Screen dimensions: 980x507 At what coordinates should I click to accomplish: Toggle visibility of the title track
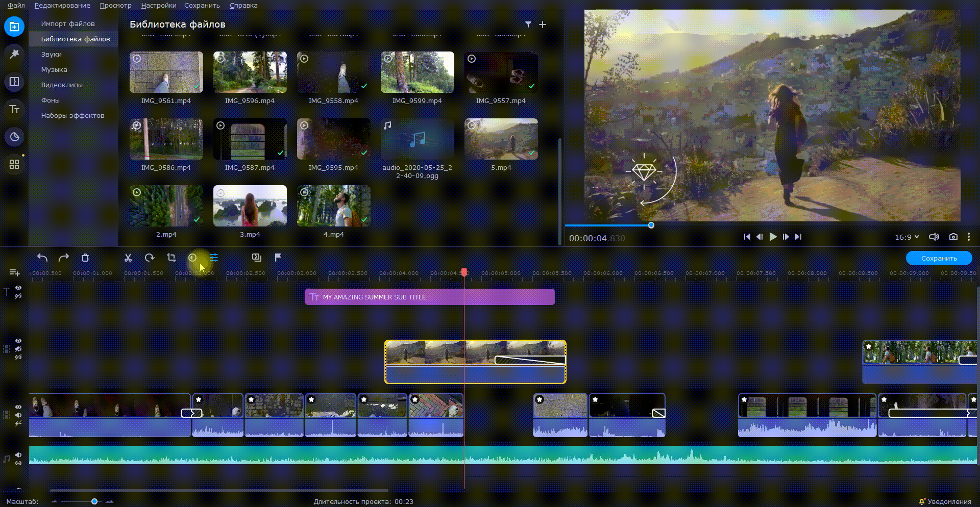pos(18,288)
